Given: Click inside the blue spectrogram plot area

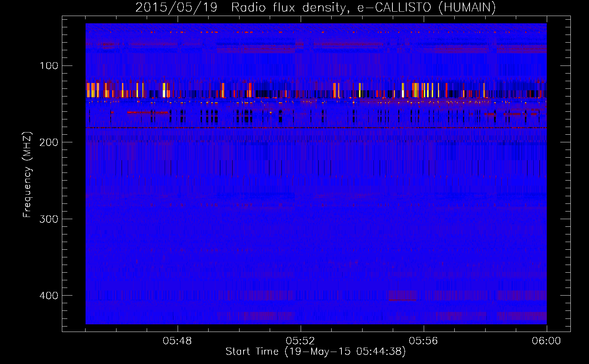Looking at the screenshot, I should tap(316, 174).
